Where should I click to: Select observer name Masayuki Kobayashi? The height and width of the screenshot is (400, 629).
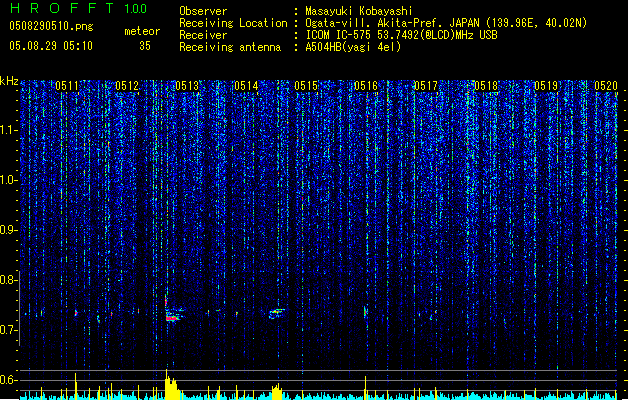[x=359, y=11]
